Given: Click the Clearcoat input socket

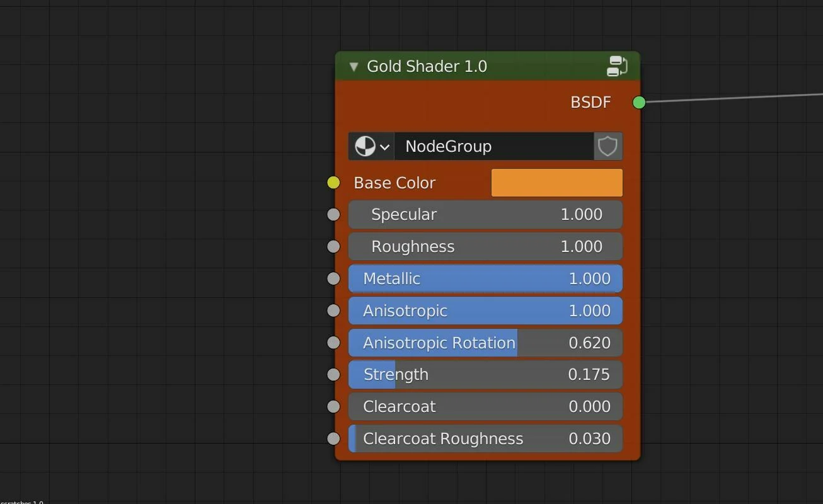Looking at the screenshot, I should coord(333,406).
